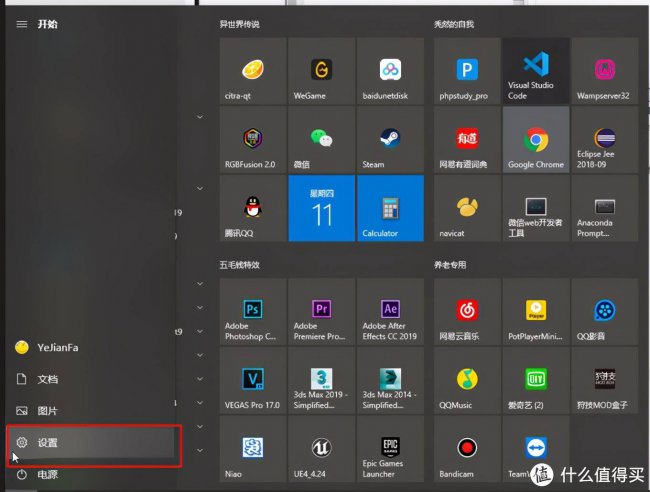Image resolution: width=650 pixels, height=492 pixels.
Task: Start Wampserver32 tile
Action: click(605, 71)
